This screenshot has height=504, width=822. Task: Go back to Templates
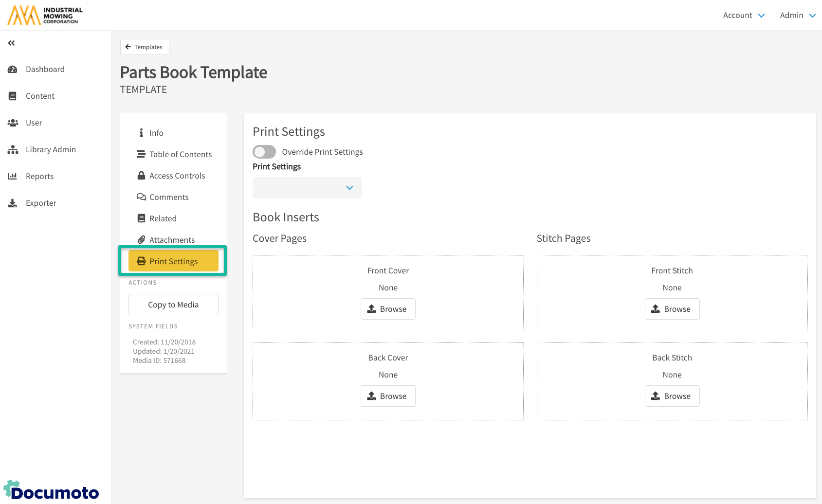(x=145, y=47)
